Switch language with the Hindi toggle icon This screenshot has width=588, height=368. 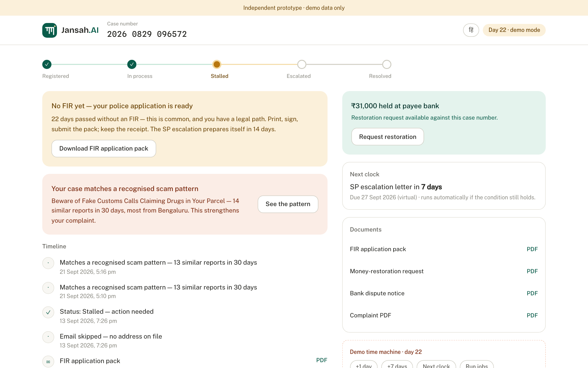(471, 30)
